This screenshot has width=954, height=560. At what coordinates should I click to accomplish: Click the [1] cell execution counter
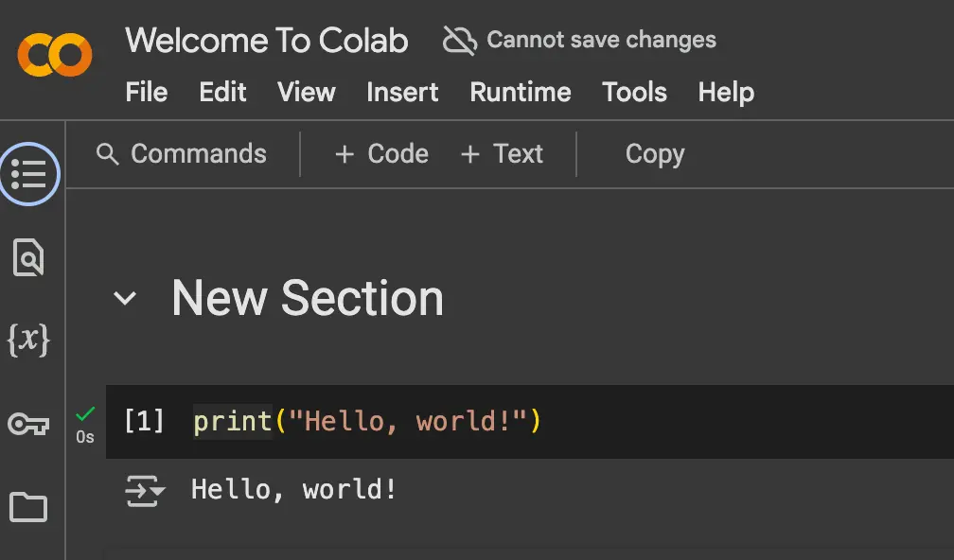(x=144, y=421)
